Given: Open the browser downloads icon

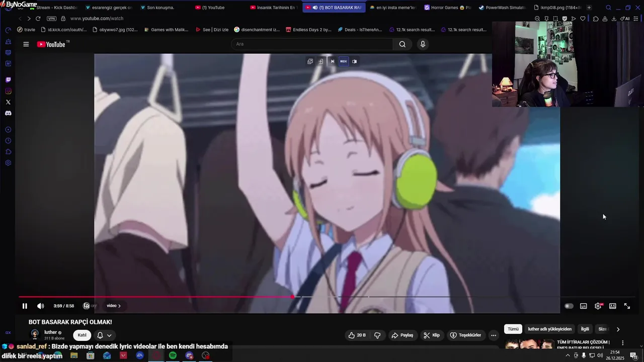Looking at the screenshot, I should pyautogui.click(x=614, y=19).
